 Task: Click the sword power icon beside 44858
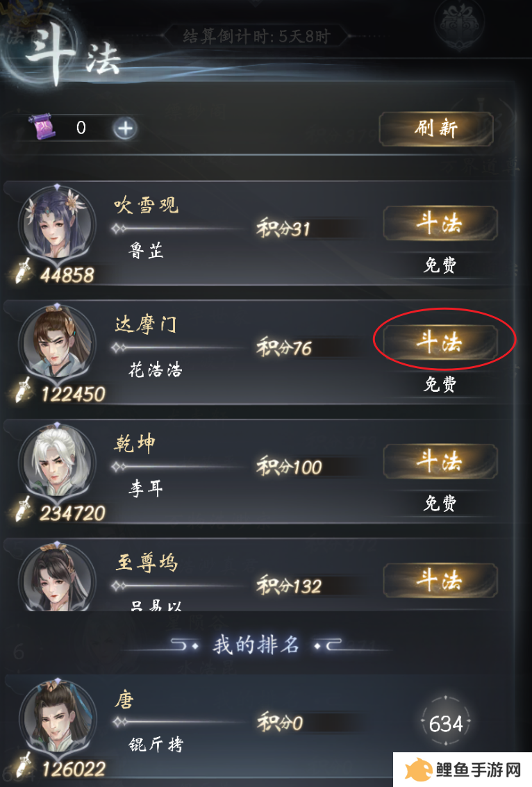23,271
